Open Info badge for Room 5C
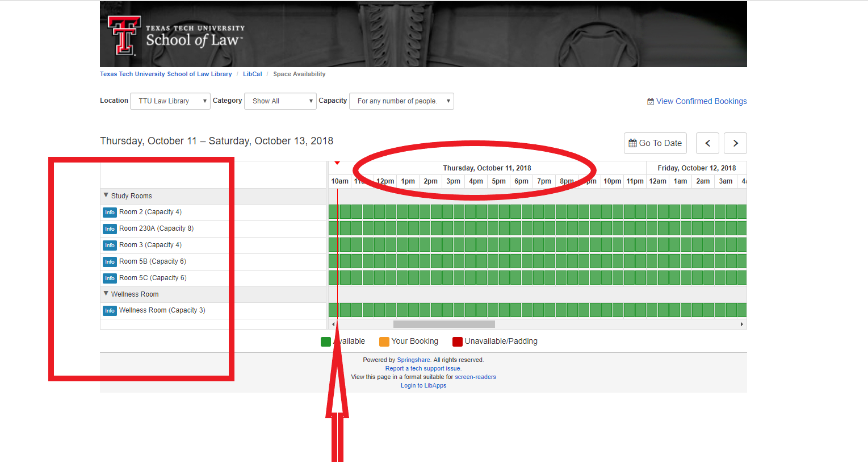The height and width of the screenshot is (462, 868). pos(110,278)
